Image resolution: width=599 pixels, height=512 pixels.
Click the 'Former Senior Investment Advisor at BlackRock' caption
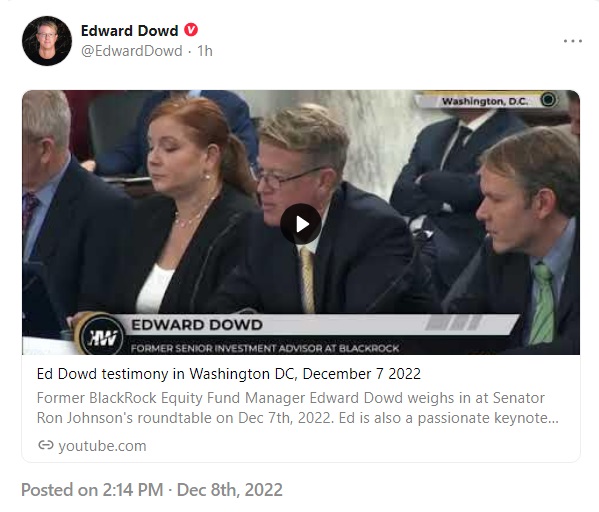[x=265, y=348]
